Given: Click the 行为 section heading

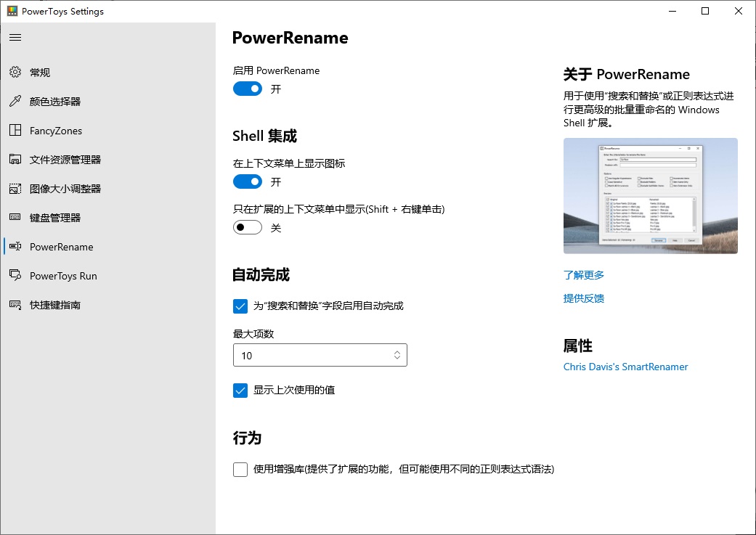Looking at the screenshot, I should [x=247, y=438].
